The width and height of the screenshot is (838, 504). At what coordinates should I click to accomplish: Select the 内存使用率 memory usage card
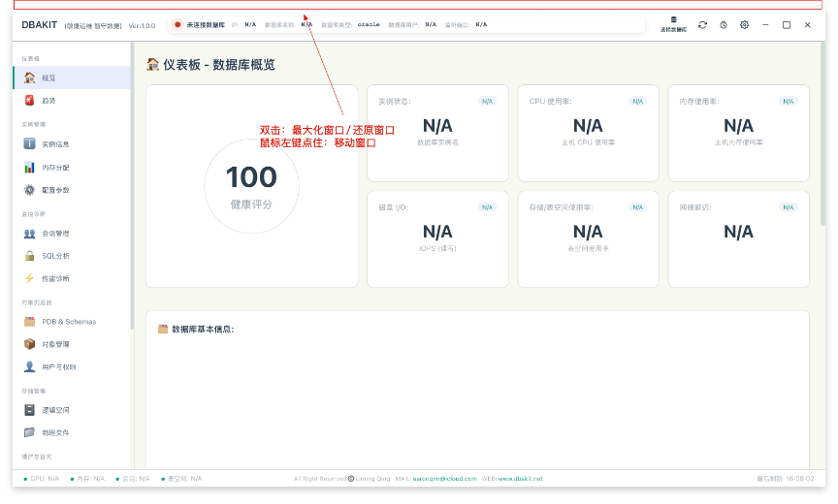(x=739, y=133)
